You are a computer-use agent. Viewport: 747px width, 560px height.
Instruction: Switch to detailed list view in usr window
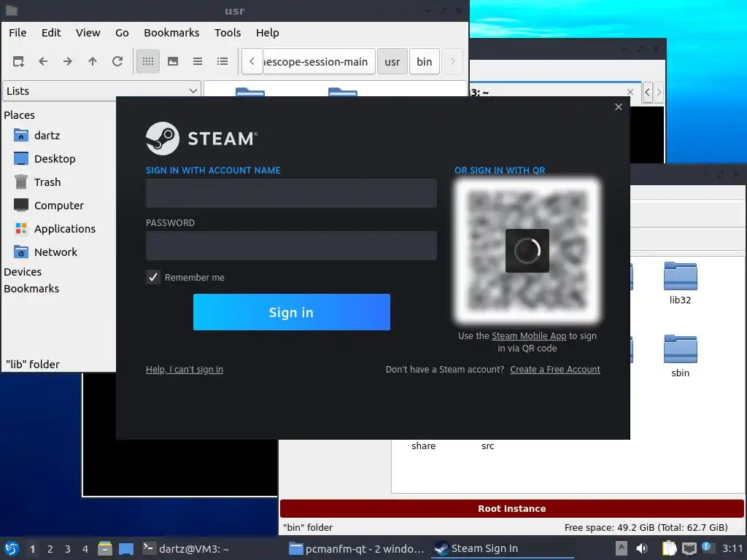point(222,61)
